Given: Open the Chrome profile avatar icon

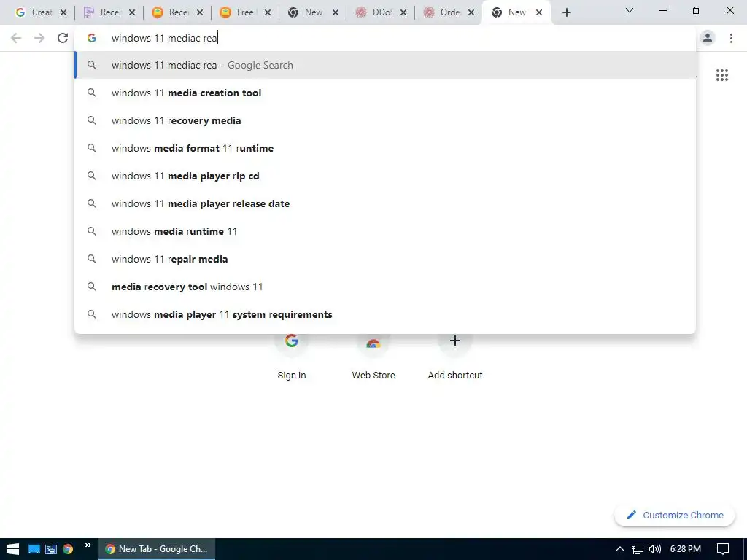Looking at the screenshot, I should coord(708,38).
